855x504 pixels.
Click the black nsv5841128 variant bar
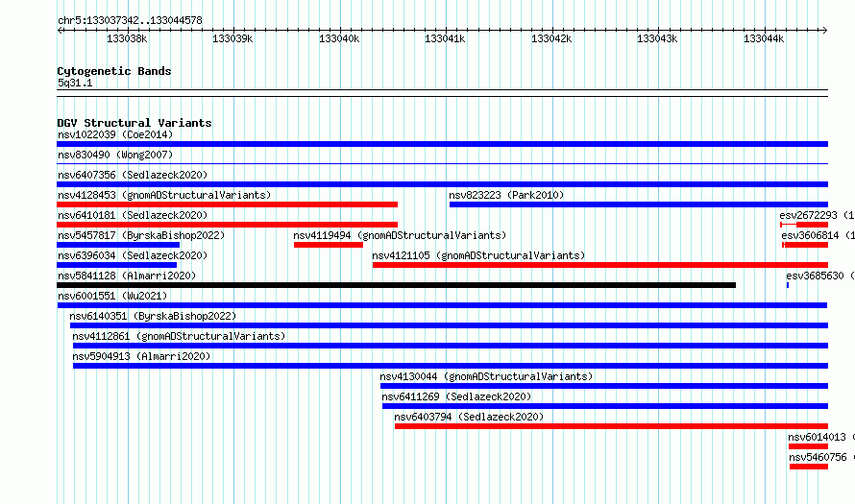tap(397, 285)
